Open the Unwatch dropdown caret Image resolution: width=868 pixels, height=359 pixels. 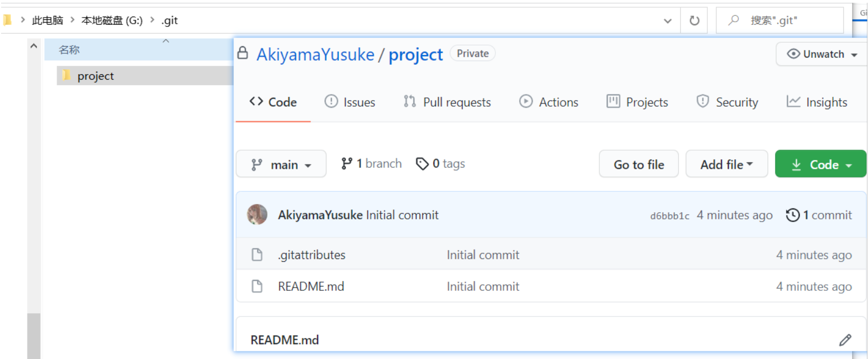coord(854,55)
